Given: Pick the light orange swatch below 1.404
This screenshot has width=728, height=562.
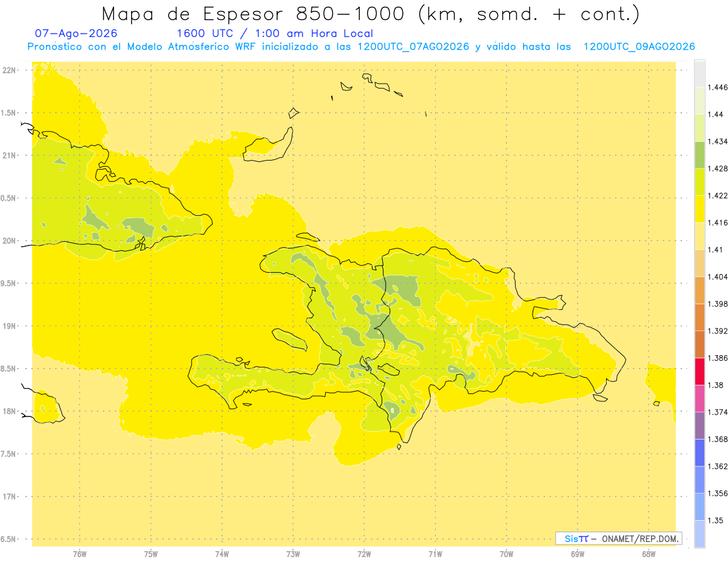Looking at the screenshot, I should 699,290.
